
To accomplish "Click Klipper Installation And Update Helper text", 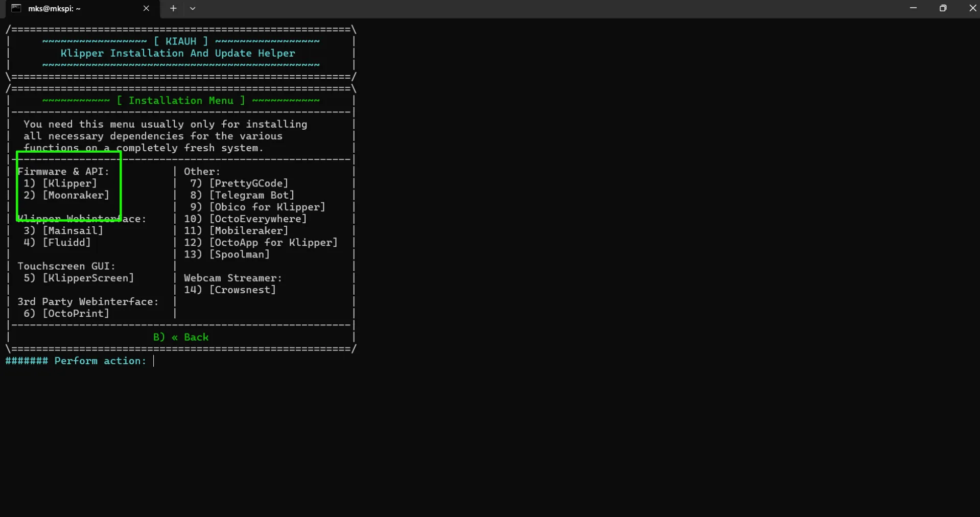I will pyautogui.click(x=178, y=53).
